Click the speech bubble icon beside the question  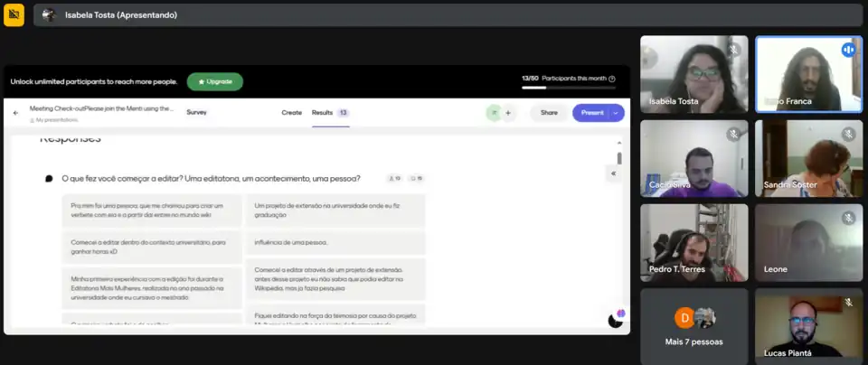point(49,179)
